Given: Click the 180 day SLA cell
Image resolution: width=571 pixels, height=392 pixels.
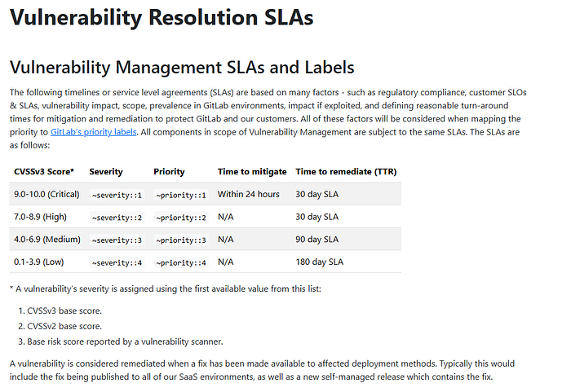Looking at the screenshot, I should click(x=320, y=262).
